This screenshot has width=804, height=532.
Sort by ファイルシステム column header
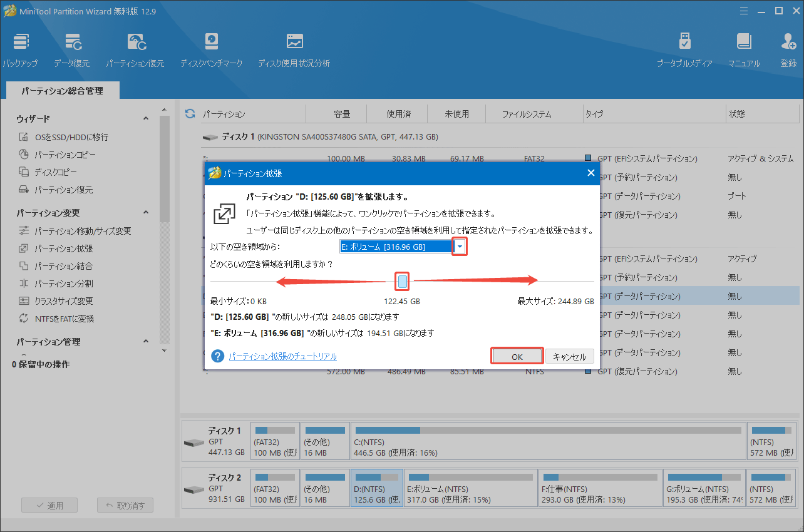click(527, 114)
